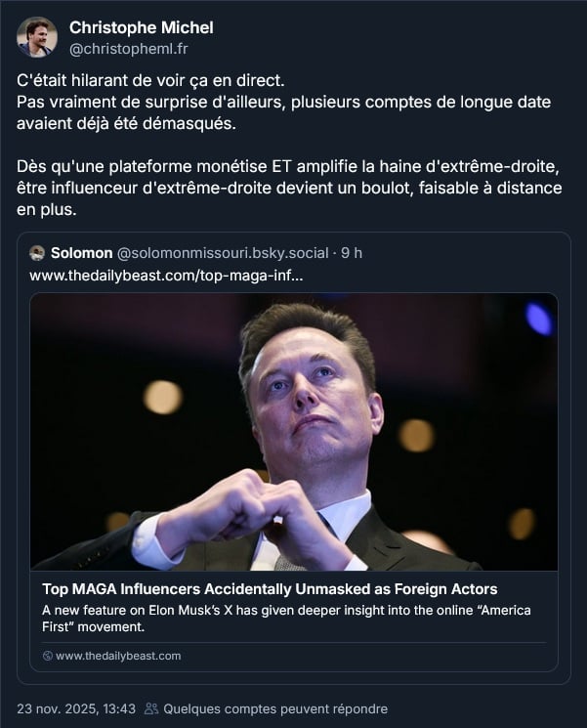
Task: Follow the thedailybeast.com/top-maga-inf... URL
Action: pos(165,276)
